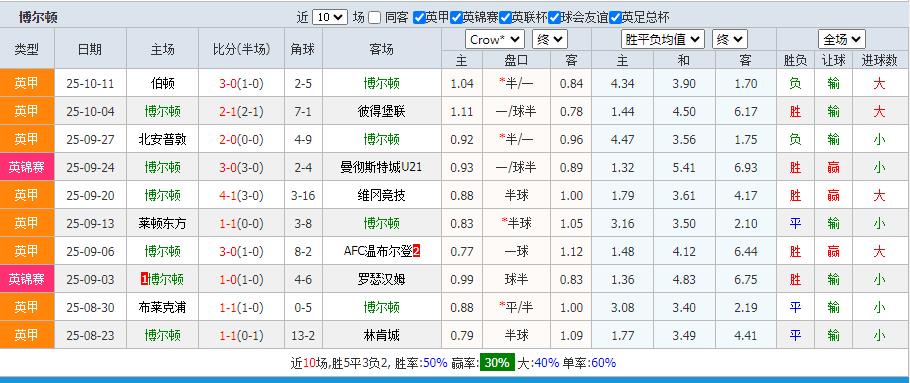Screen dimensions: 910x383
Task: Uncheck the 英联杯 league filter
Action: point(505,17)
